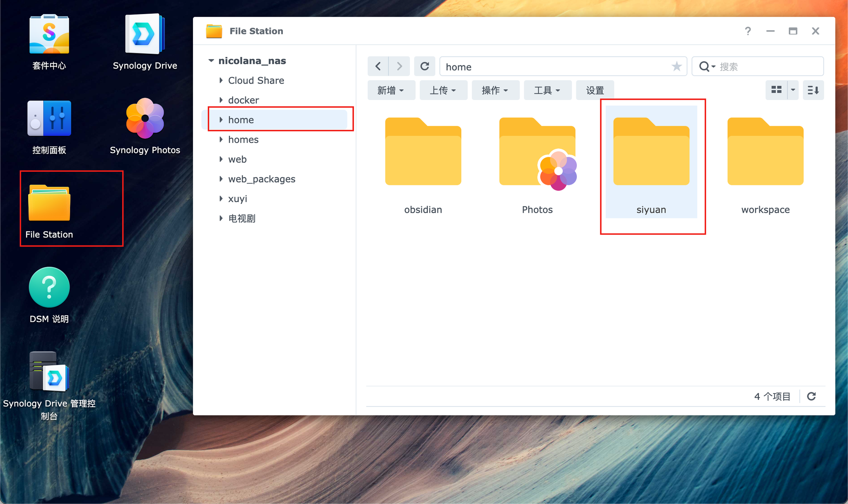Maximize the File Station window
848x504 pixels.
point(793,31)
